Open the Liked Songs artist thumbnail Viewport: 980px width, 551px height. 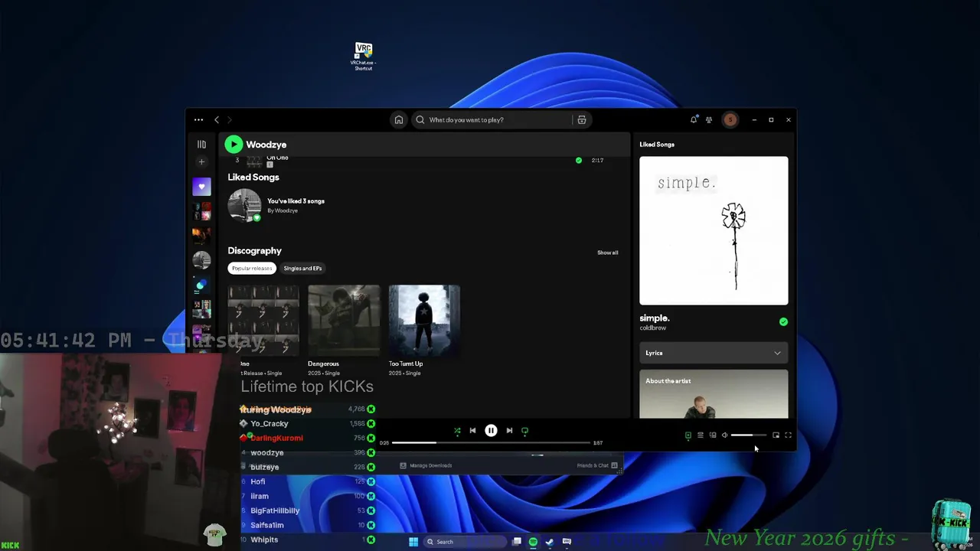tap(244, 205)
